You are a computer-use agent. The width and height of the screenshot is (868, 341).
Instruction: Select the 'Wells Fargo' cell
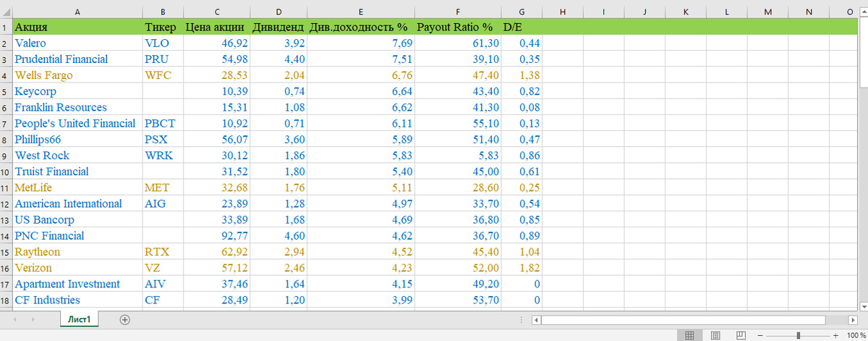(77, 75)
